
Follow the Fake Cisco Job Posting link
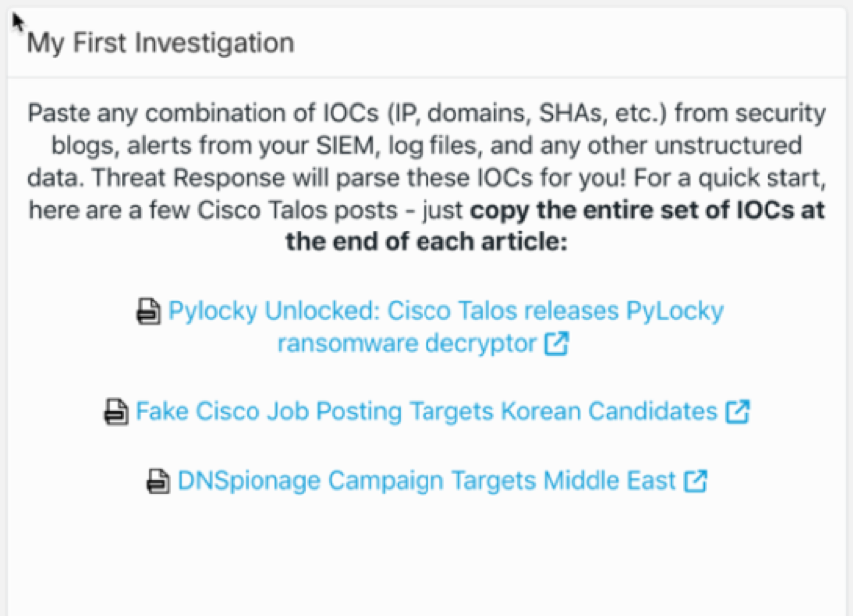point(426,411)
